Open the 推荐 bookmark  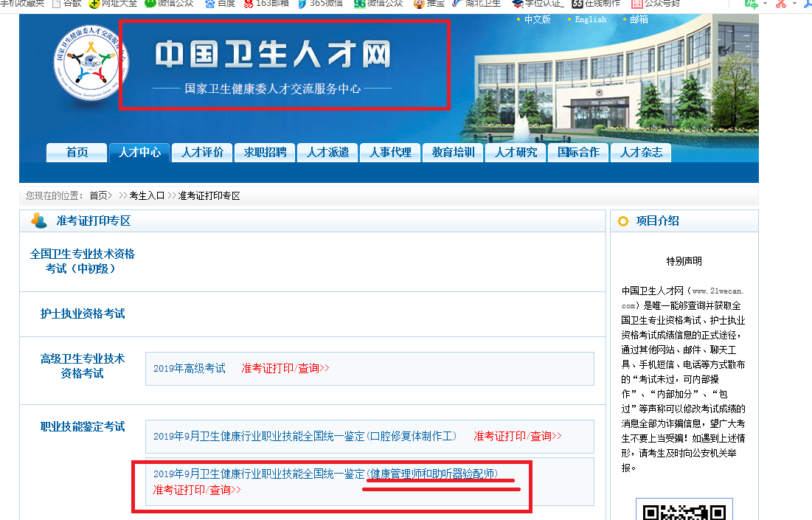tap(429, 4)
